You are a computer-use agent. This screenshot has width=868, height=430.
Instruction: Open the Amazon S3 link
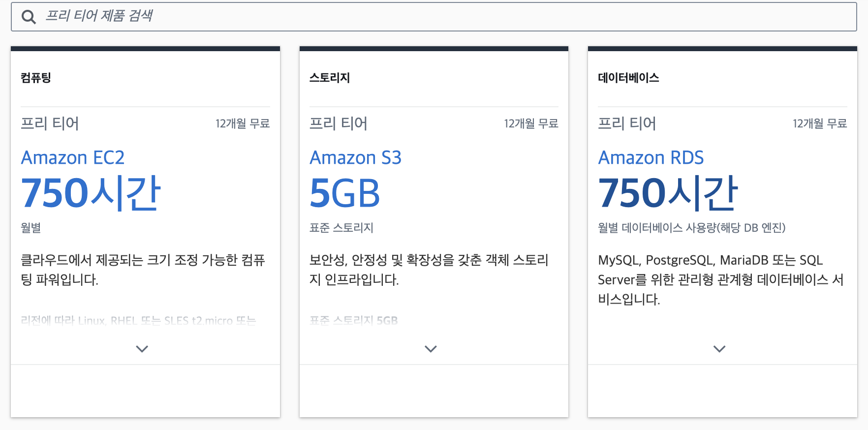click(x=355, y=157)
